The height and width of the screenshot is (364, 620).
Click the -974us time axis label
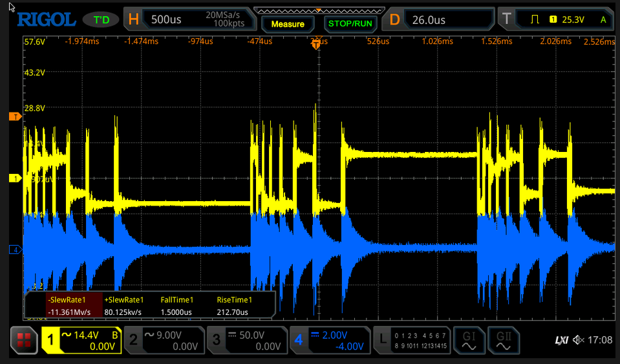[x=200, y=41]
